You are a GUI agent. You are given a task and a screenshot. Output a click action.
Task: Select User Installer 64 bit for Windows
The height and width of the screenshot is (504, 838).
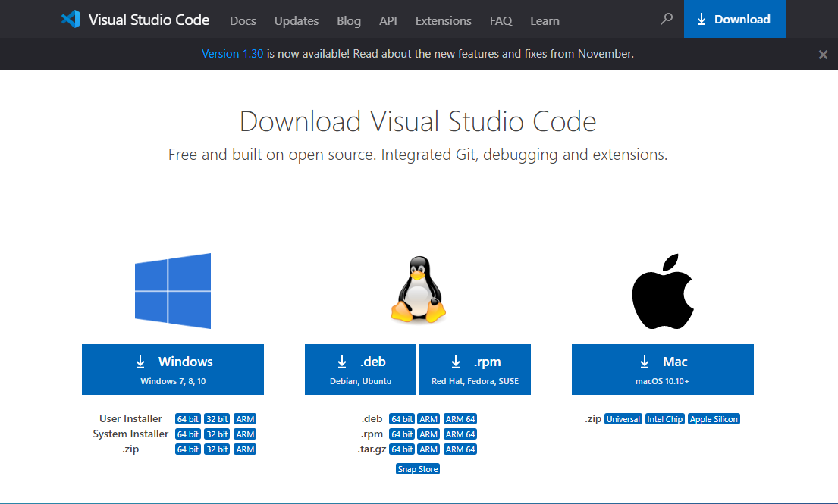pyautogui.click(x=188, y=419)
